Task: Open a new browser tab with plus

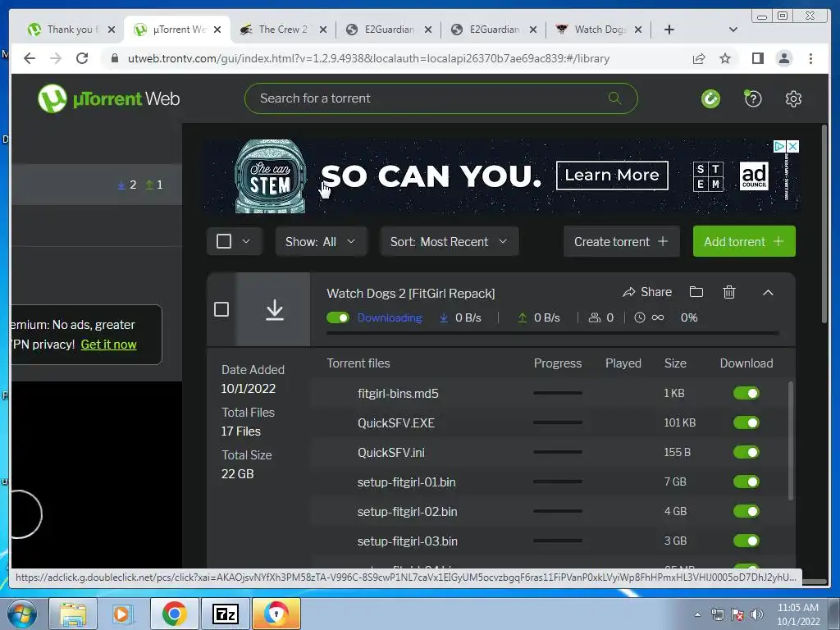Action: pos(669,30)
